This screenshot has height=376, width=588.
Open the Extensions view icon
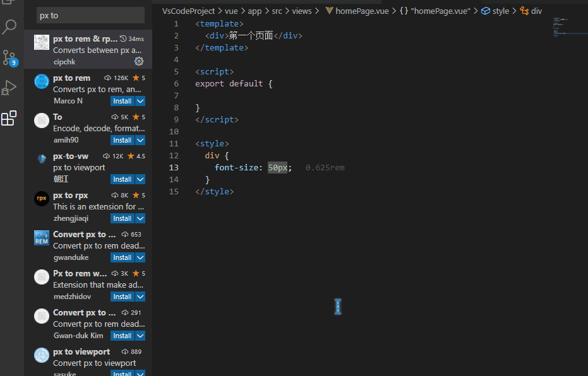(x=9, y=118)
